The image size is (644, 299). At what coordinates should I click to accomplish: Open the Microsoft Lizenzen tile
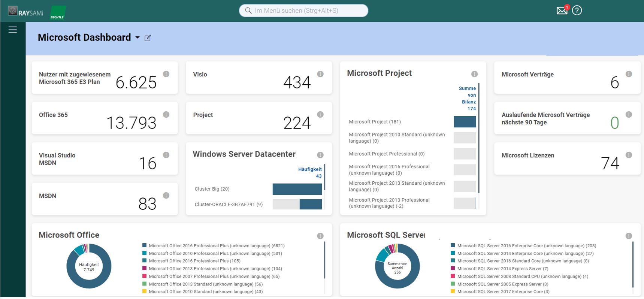567,158
